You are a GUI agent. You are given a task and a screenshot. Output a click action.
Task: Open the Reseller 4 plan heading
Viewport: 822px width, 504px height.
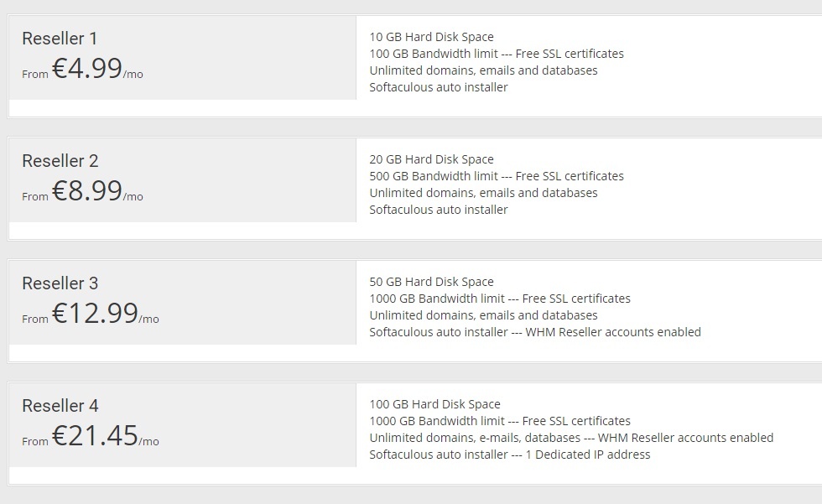[60, 406]
